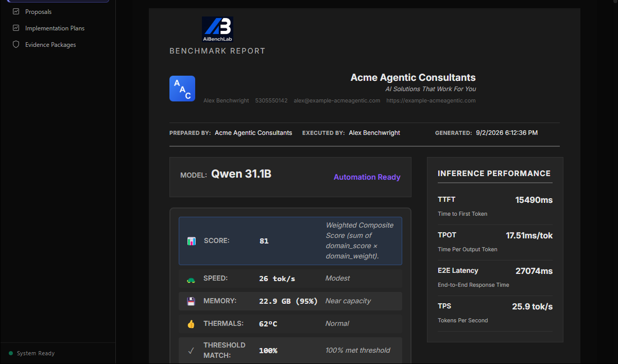Image resolution: width=618 pixels, height=364 pixels.
Task: Click the AI Solutions That Work For You tagline
Action: pyautogui.click(x=431, y=89)
